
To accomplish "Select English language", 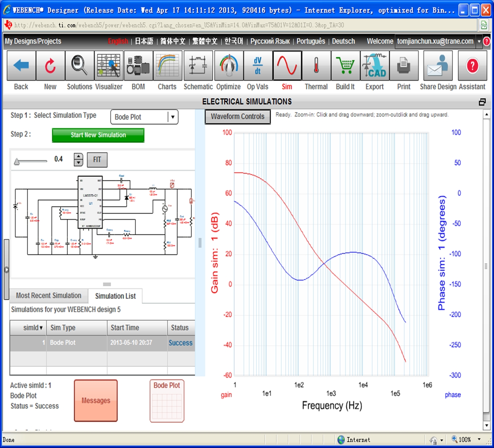I will click(x=118, y=41).
